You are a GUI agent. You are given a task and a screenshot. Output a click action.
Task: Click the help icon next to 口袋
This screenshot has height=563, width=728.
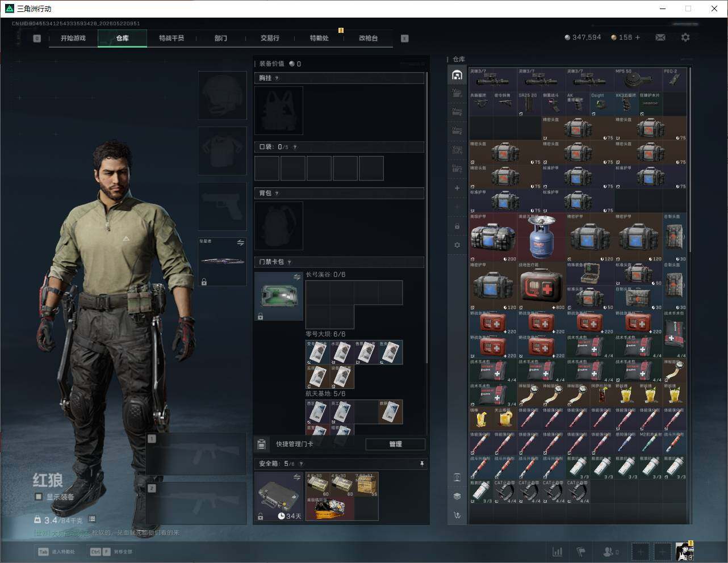click(x=295, y=147)
